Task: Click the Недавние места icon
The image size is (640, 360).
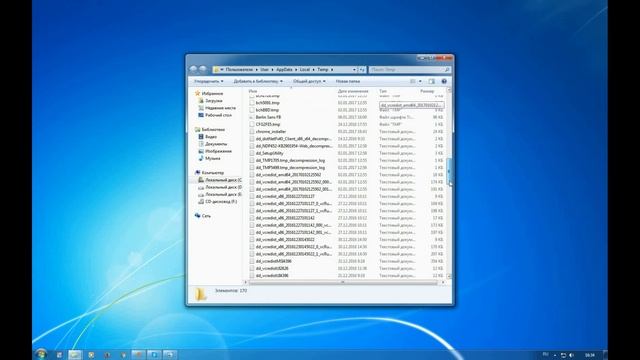Action: click(201, 108)
